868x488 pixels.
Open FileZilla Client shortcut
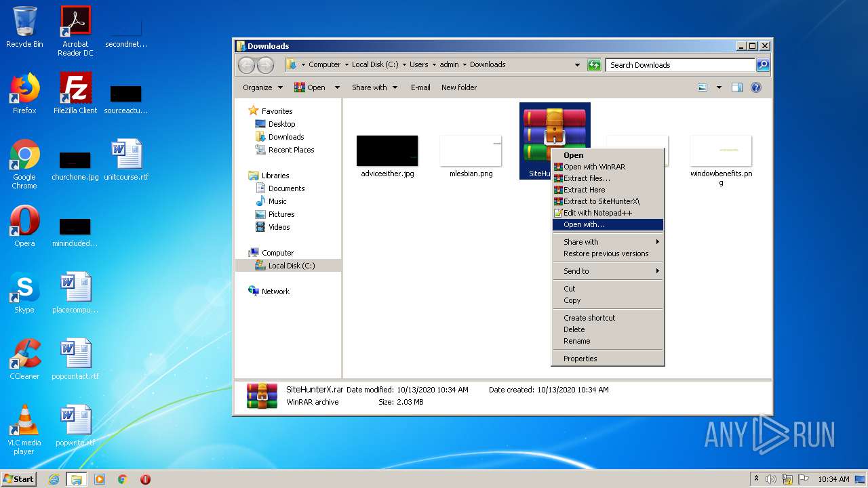pyautogui.click(x=75, y=94)
